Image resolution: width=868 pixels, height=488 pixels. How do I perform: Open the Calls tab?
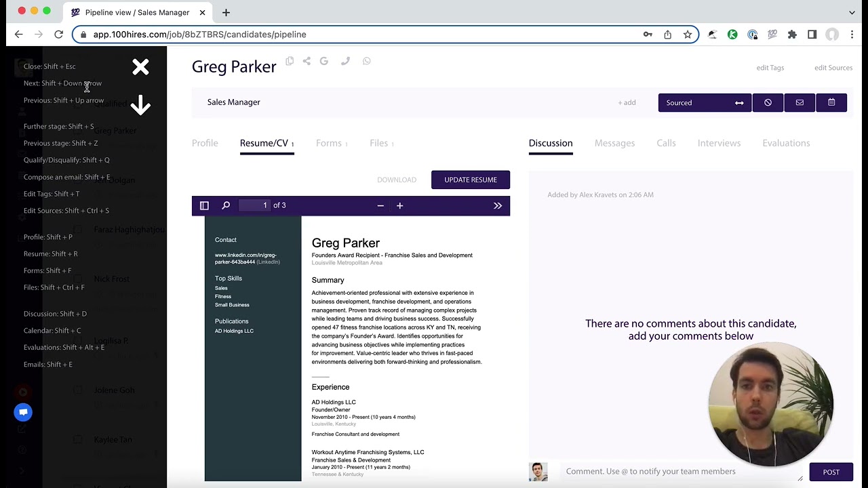point(666,143)
